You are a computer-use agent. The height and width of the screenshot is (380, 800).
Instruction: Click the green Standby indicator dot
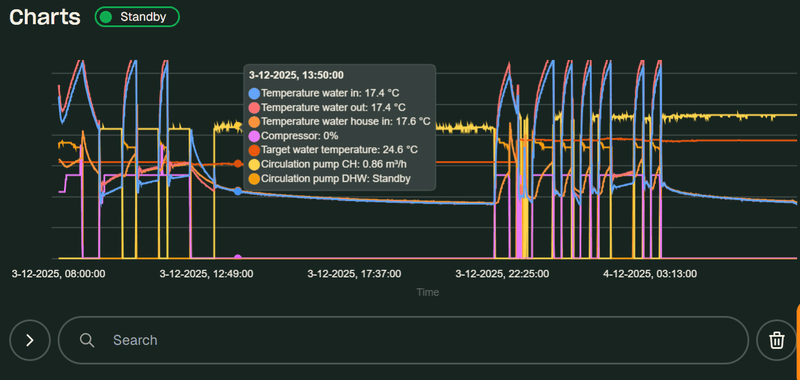click(106, 17)
